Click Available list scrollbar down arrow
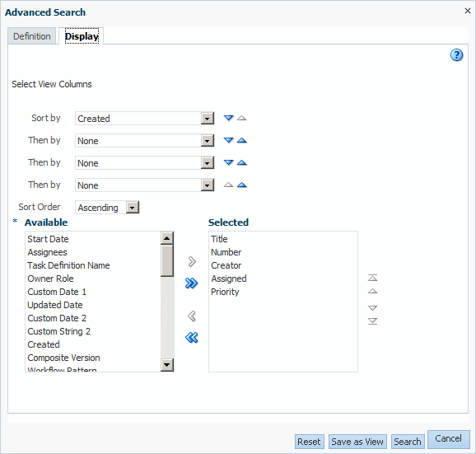The width and height of the screenshot is (476, 454). (x=167, y=364)
